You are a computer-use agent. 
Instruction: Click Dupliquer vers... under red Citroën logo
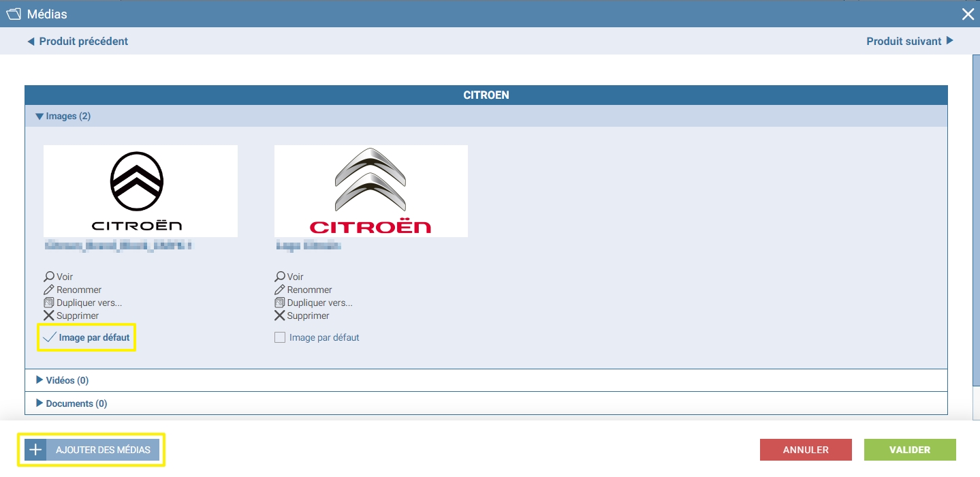click(x=320, y=303)
